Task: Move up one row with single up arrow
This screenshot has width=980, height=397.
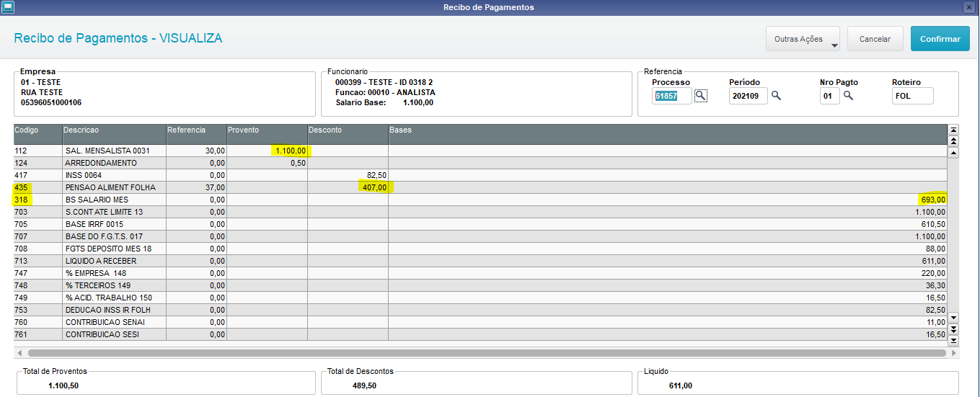Action: [953, 152]
